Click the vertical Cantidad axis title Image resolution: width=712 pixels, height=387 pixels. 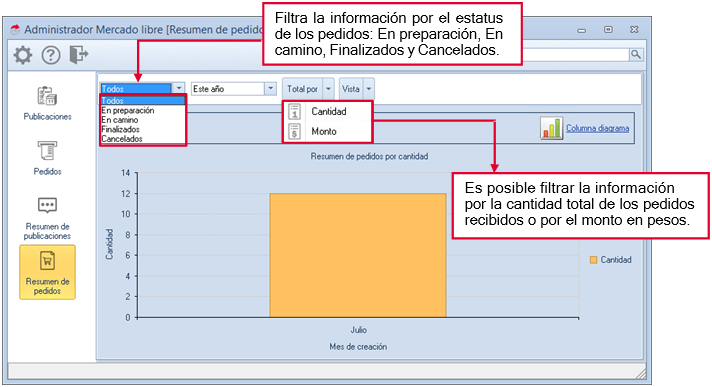109,244
